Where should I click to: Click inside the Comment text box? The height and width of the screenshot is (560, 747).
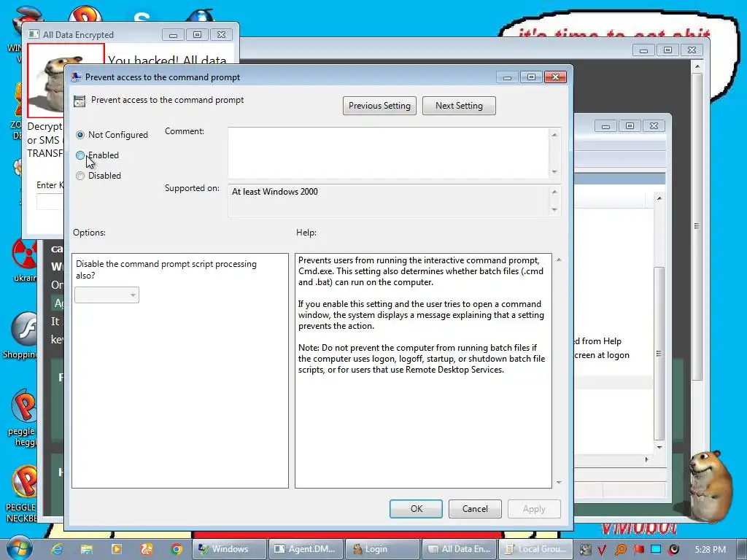click(x=388, y=153)
